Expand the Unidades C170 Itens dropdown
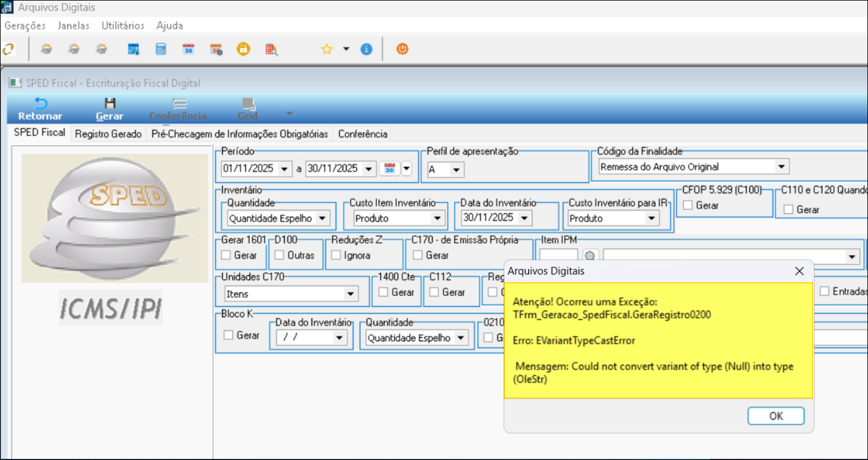Image resolution: width=868 pixels, height=460 pixels. tap(351, 294)
